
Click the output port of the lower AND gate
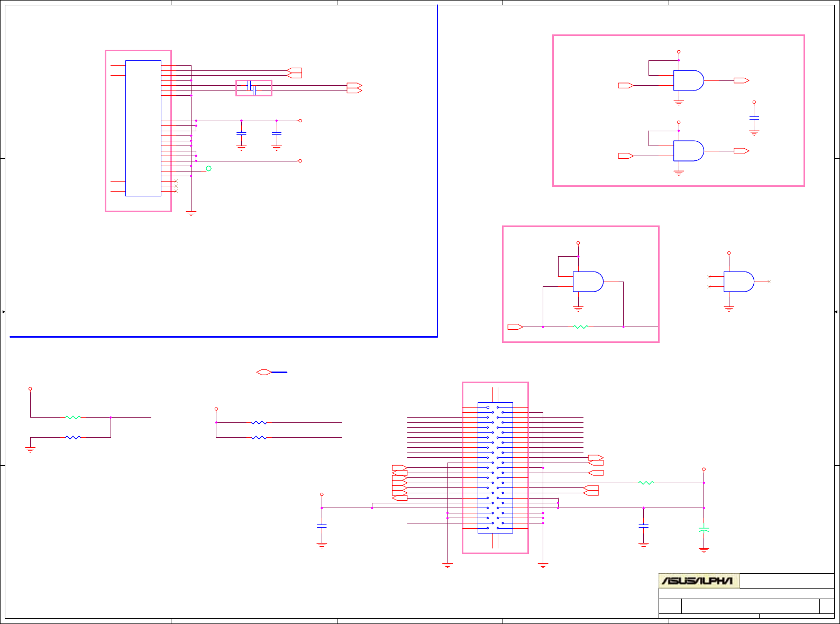tap(742, 151)
